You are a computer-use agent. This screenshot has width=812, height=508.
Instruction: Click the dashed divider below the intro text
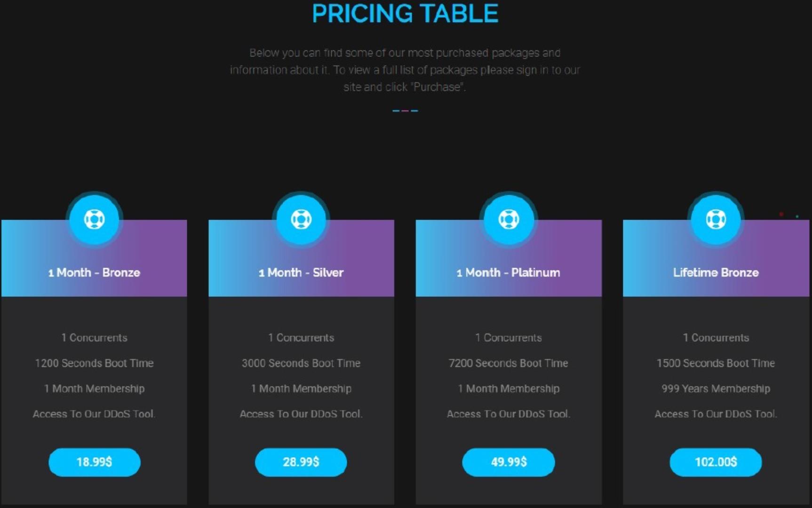click(x=405, y=111)
